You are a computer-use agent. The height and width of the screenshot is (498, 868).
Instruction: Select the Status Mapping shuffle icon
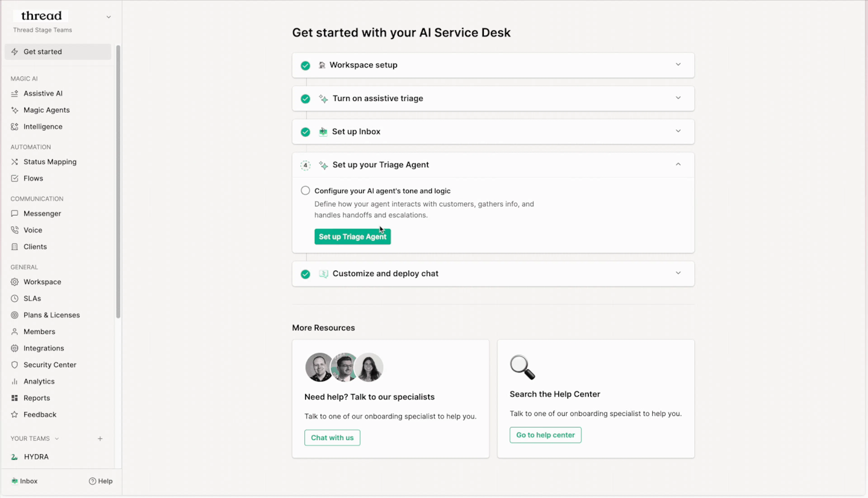click(x=14, y=162)
